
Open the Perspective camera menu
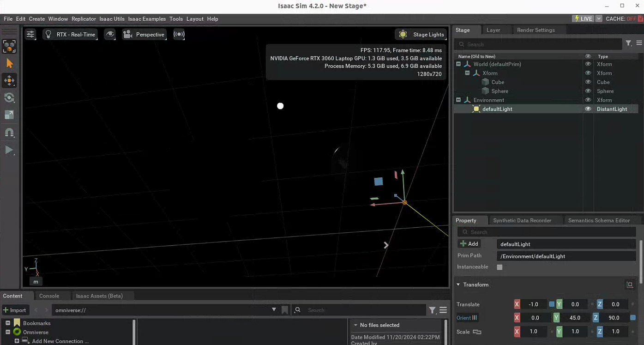pyautogui.click(x=144, y=35)
